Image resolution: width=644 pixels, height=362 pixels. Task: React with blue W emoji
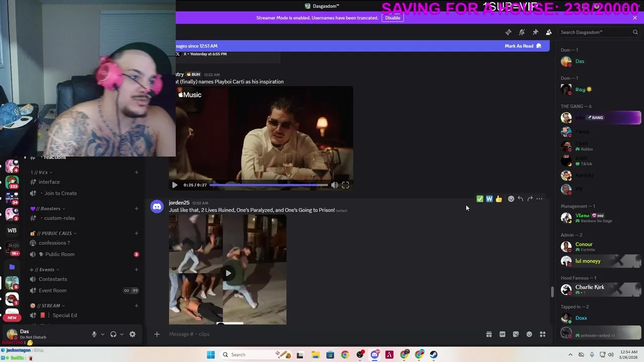pyautogui.click(x=489, y=199)
